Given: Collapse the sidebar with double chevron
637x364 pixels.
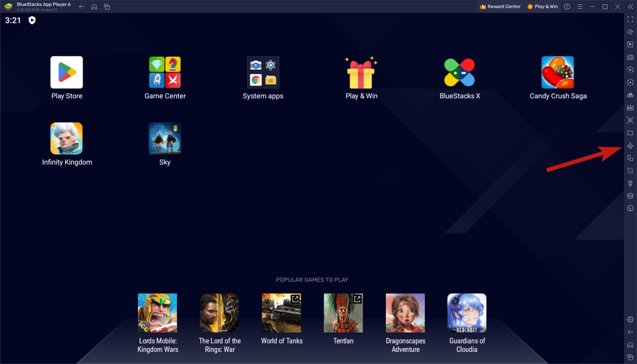Looking at the screenshot, I should [x=630, y=7].
